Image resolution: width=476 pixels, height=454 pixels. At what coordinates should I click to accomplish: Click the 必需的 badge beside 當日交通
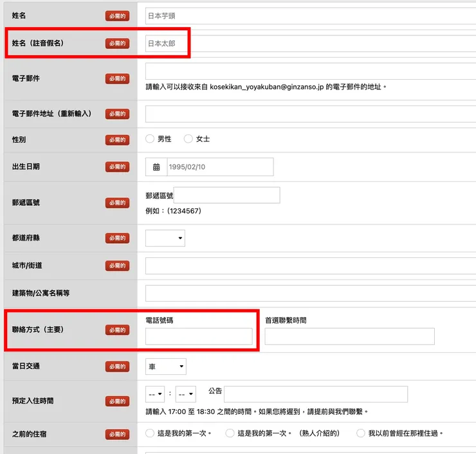point(118,367)
